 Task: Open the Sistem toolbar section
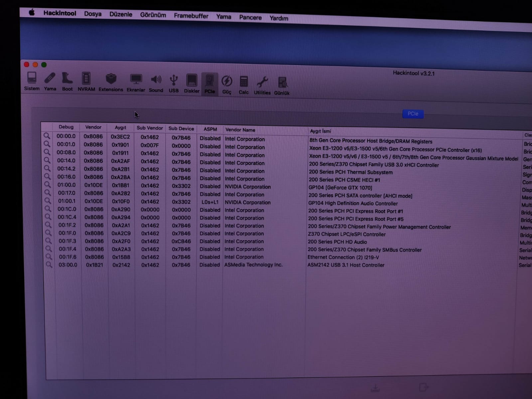(32, 81)
